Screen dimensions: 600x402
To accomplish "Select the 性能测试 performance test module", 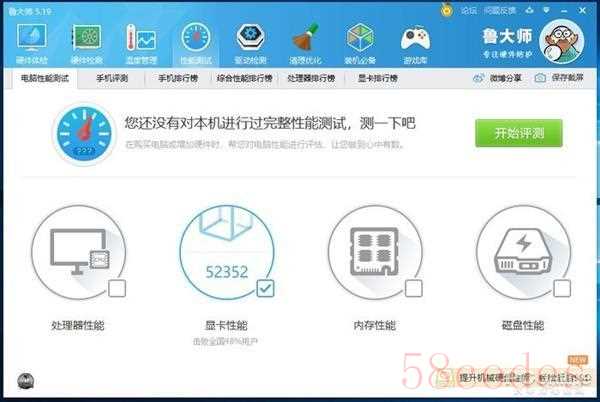I will click(196, 44).
